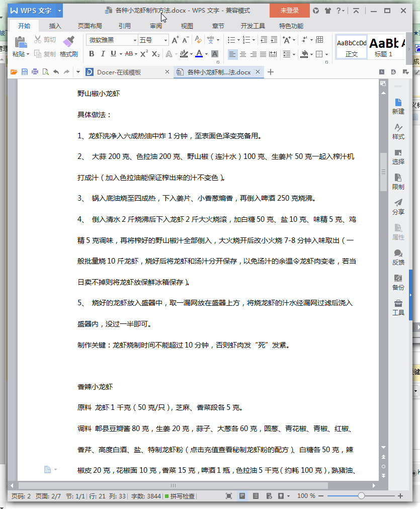This screenshot has height=509, width=420.
Task: Apply numbered list formatting
Action: click(x=246, y=40)
